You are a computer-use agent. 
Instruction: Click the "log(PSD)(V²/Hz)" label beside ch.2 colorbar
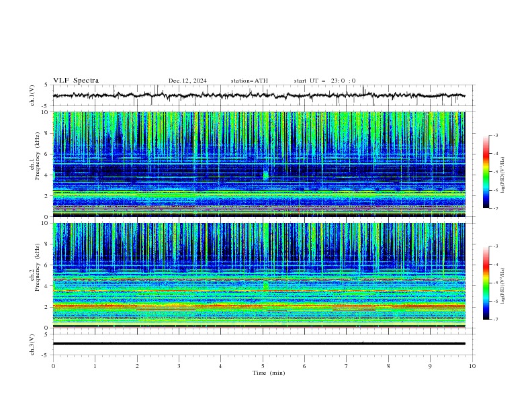click(x=502, y=285)
